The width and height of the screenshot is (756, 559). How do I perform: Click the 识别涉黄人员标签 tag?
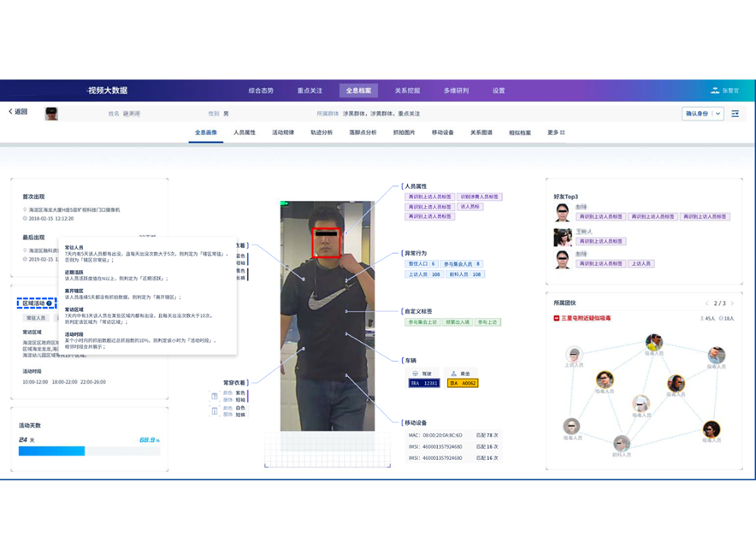click(480, 197)
